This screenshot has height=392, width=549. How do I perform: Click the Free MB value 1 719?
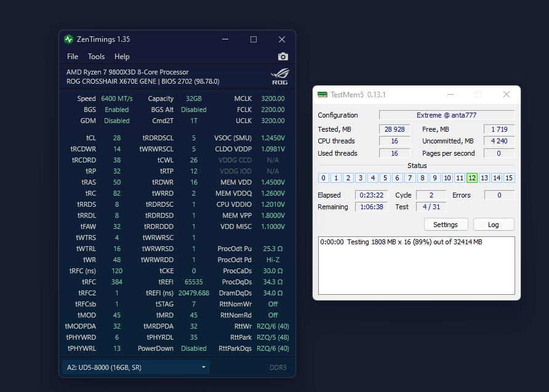(499, 129)
